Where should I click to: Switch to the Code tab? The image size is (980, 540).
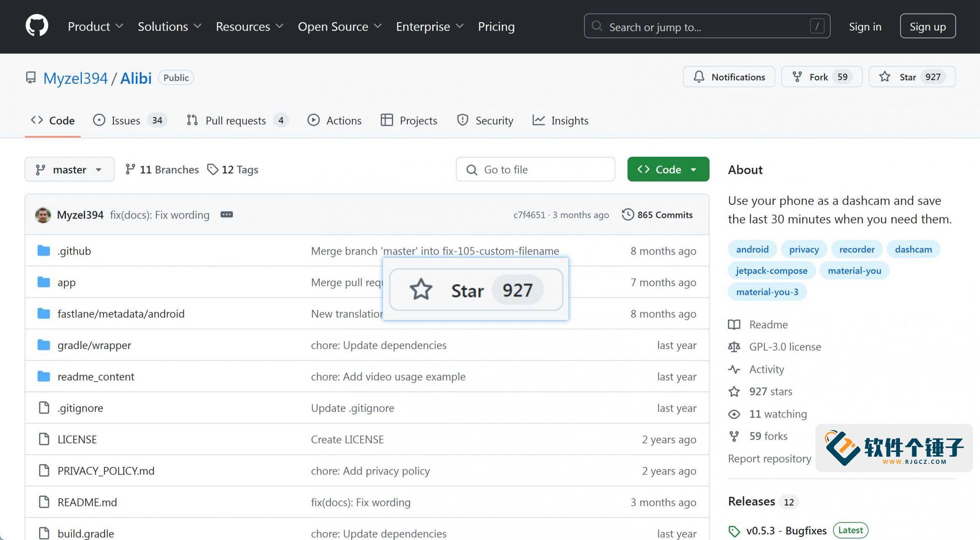[53, 120]
